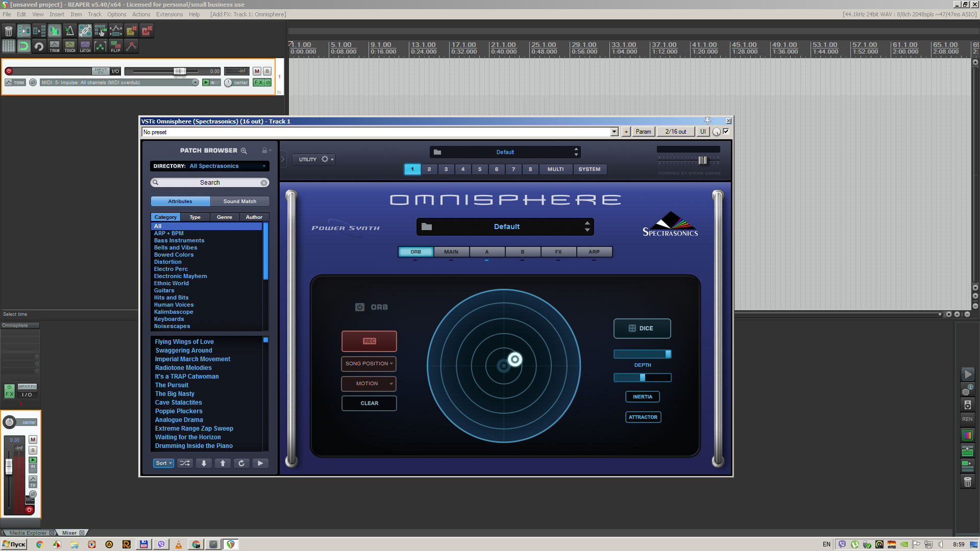The width and height of the screenshot is (980, 551).
Task: Toggle the metronome icon in REAPER toolbar
Action: click(x=69, y=31)
